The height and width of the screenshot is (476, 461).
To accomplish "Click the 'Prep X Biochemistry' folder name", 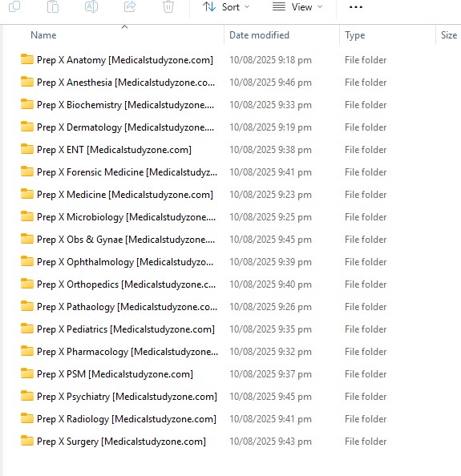I will click(125, 105).
